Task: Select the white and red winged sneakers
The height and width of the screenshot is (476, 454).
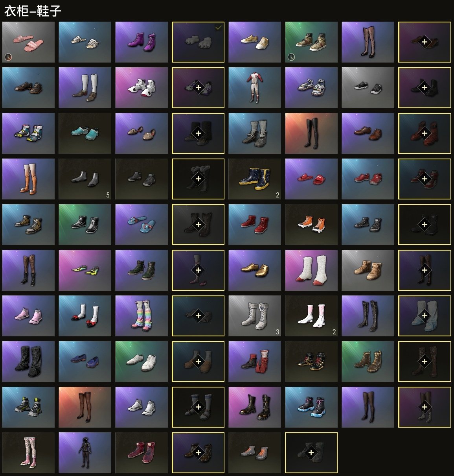Action: 142,88
